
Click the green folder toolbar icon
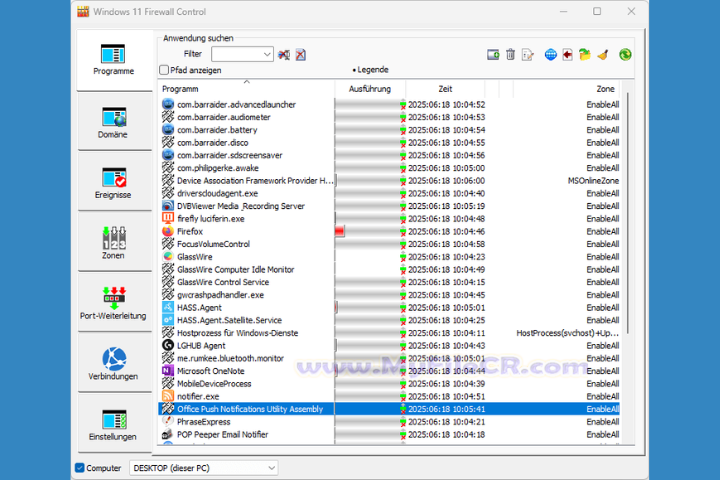[585, 55]
